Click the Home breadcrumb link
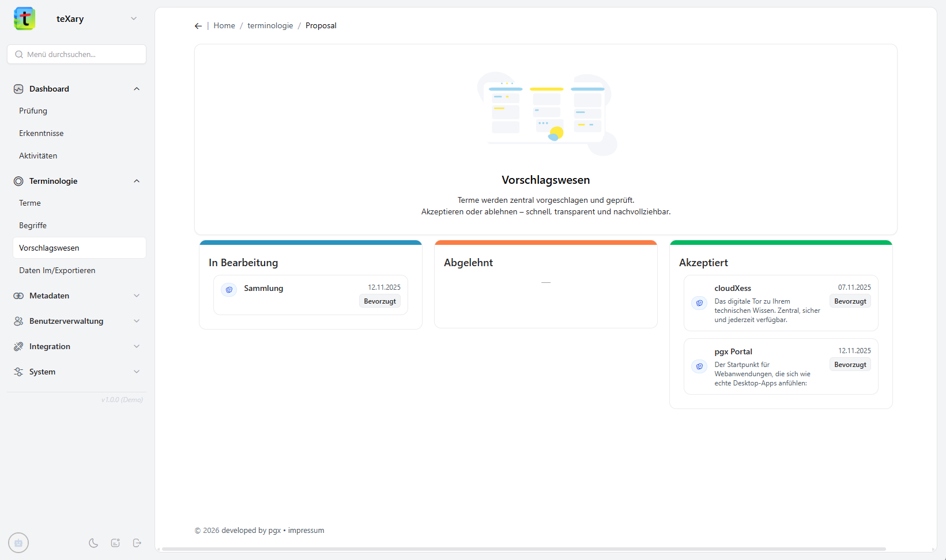This screenshot has width=946, height=560. [x=224, y=26]
